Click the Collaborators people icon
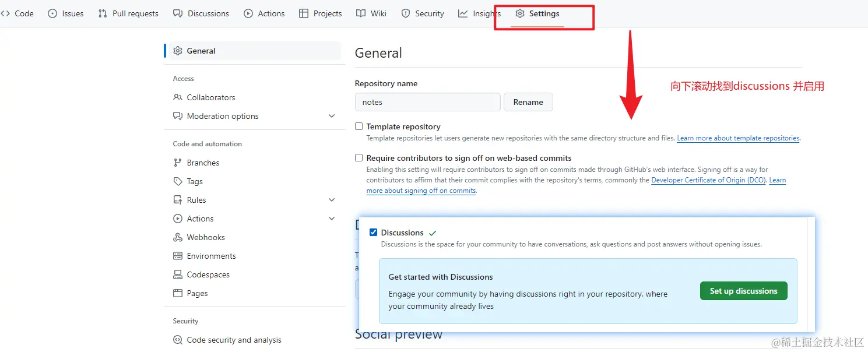The height and width of the screenshot is (352, 868). (x=178, y=97)
